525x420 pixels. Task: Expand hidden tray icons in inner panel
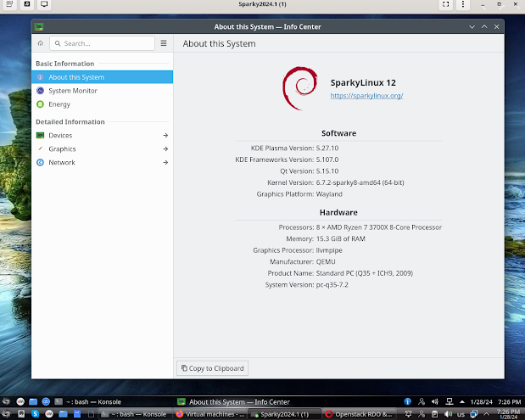tap(462, 401)
